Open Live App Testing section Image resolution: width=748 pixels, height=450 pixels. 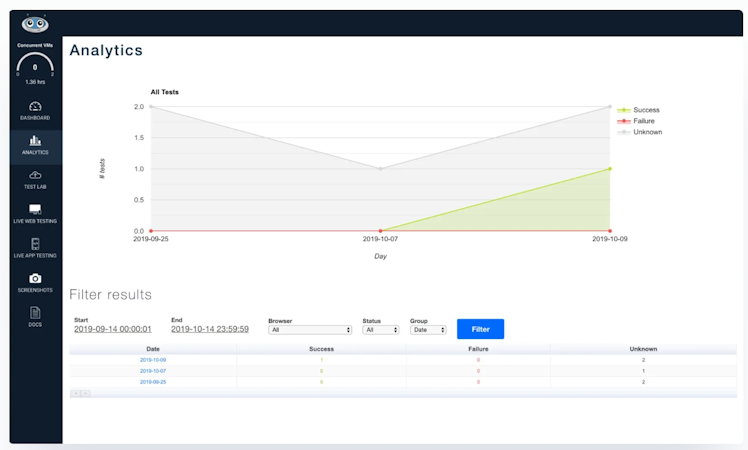[35, 249]
